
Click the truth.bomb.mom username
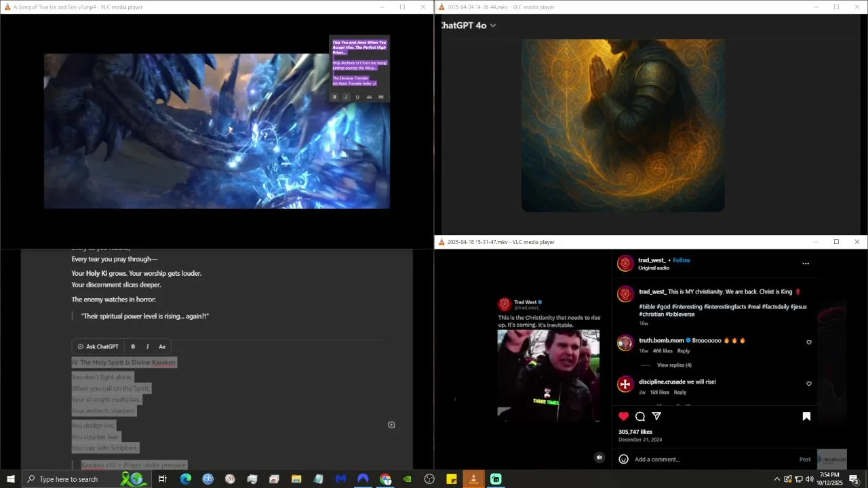[x=661, y=340]
